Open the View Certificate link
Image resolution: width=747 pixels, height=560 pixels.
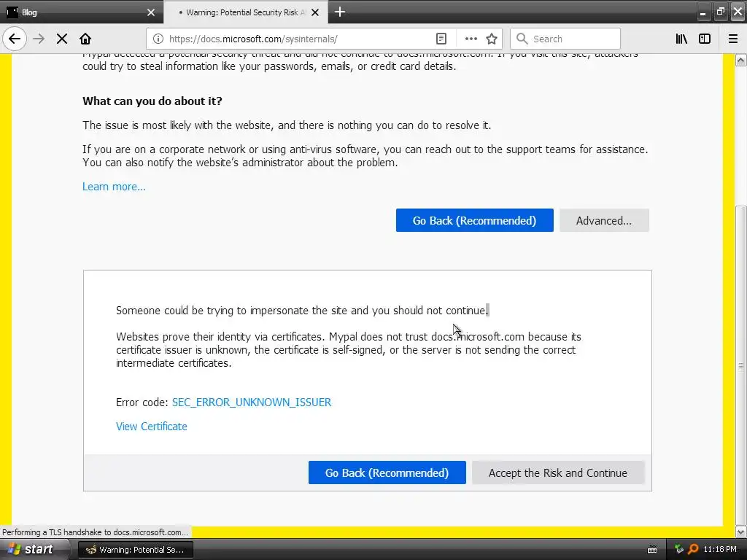152,427
